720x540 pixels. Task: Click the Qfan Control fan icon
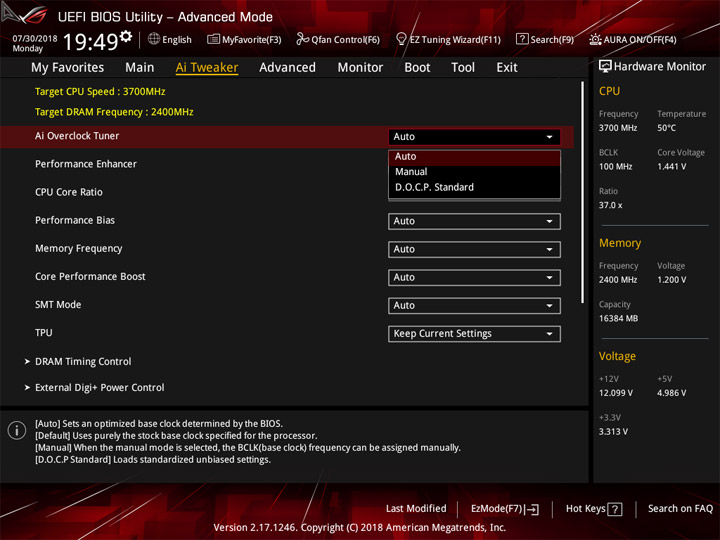pos(302,39)
